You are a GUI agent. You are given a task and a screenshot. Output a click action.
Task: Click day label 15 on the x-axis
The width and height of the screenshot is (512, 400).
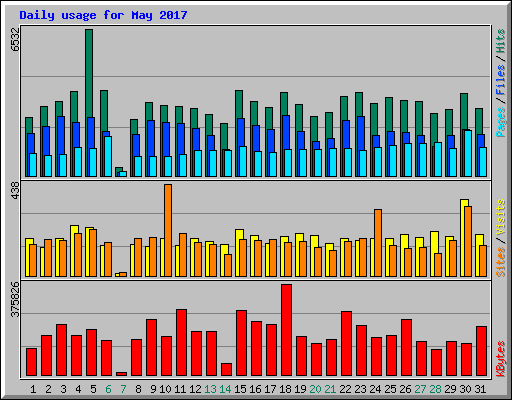(240, 389)
